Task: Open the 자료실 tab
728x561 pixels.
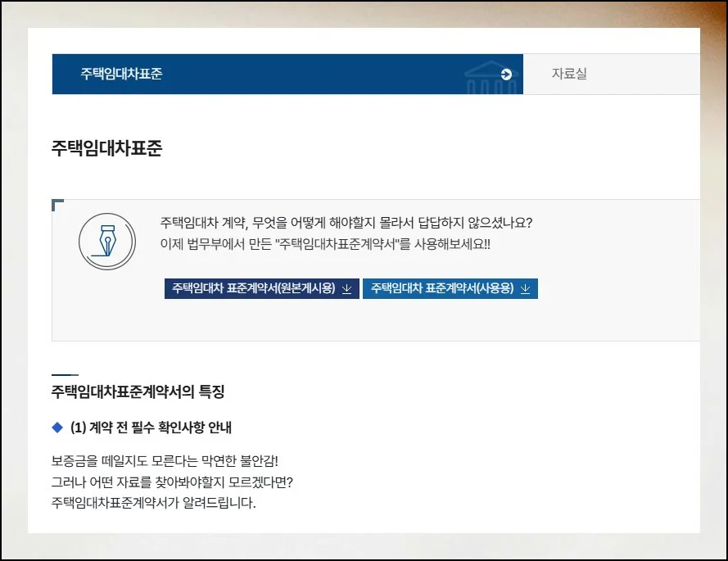Action: click(x=569, y=74)
